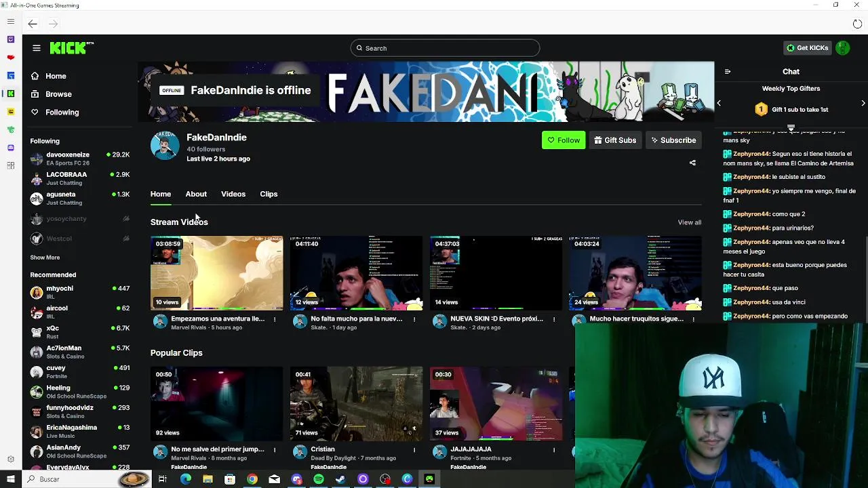The height and width of the screenshot is (488, 868).
Task: Reload the page with refresh icon
Action: (x=857, y=24)
